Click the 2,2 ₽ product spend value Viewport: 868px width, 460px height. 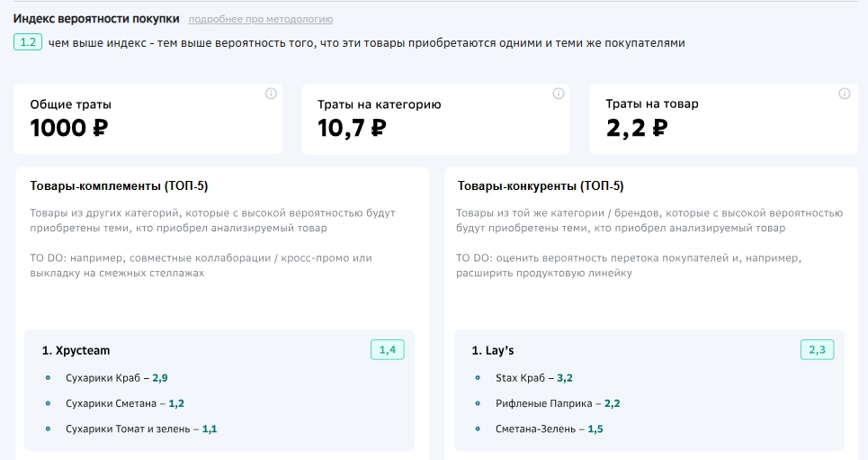(x=637, y=128)
